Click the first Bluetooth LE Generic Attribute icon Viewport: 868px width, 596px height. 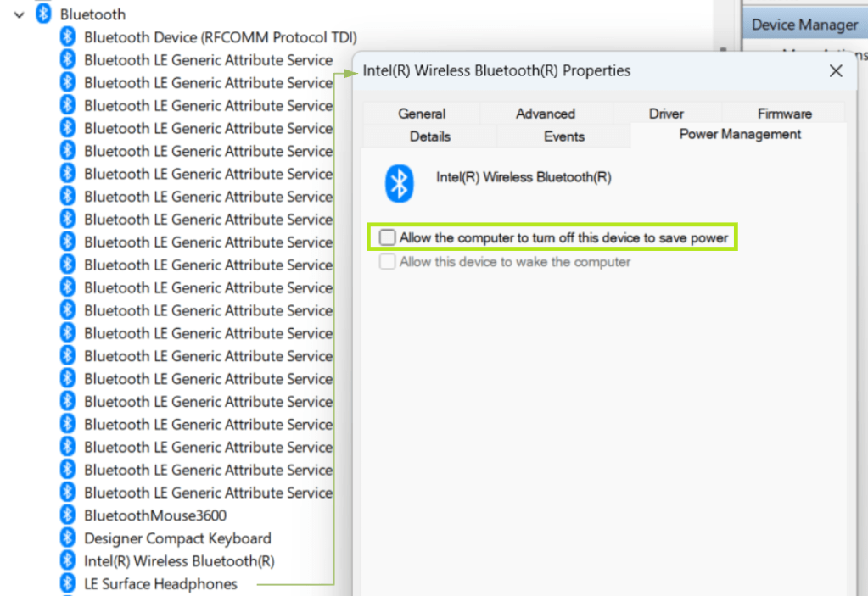point(68,60)
